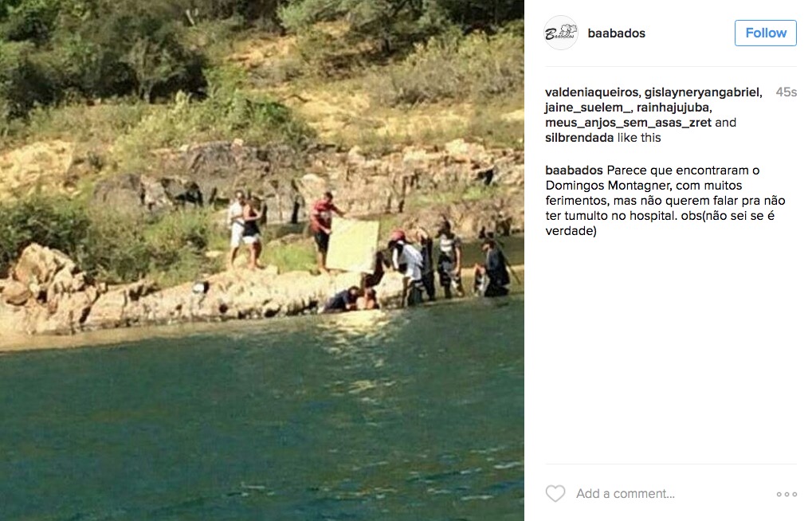Open meus_anjos_sem_asas_zret profile

(628, 123)
